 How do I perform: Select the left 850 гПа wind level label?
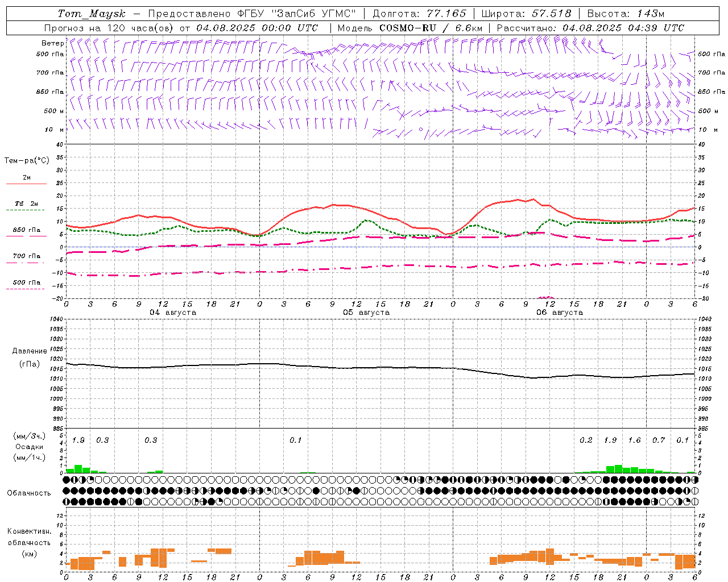pos(50,92)
